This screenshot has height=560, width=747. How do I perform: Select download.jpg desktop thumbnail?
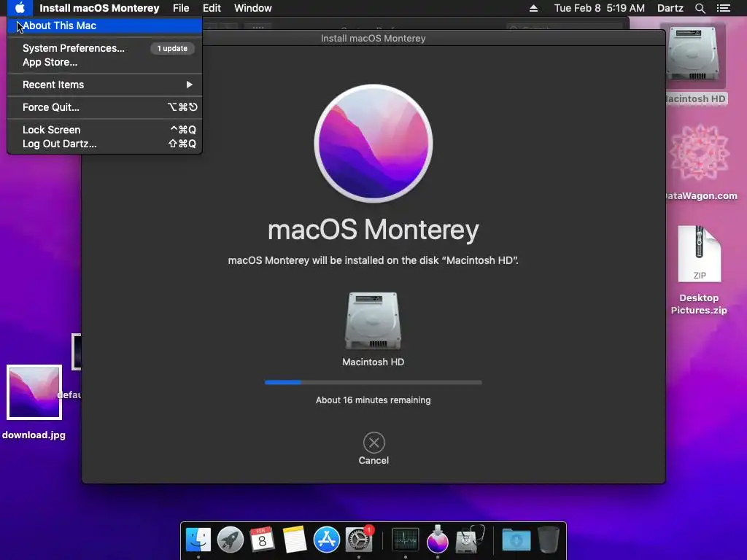point(34,392)
